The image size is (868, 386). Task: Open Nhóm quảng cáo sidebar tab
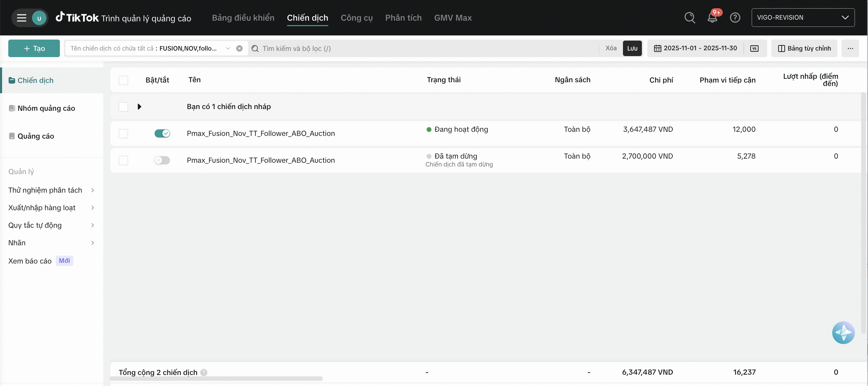tap(46, 108)
